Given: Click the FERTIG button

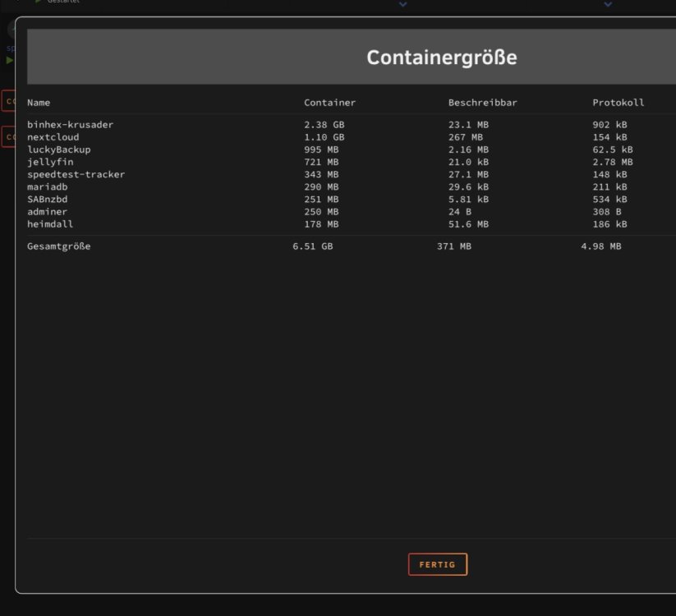Looking at the screenshot, I should [x=438, y=564].
